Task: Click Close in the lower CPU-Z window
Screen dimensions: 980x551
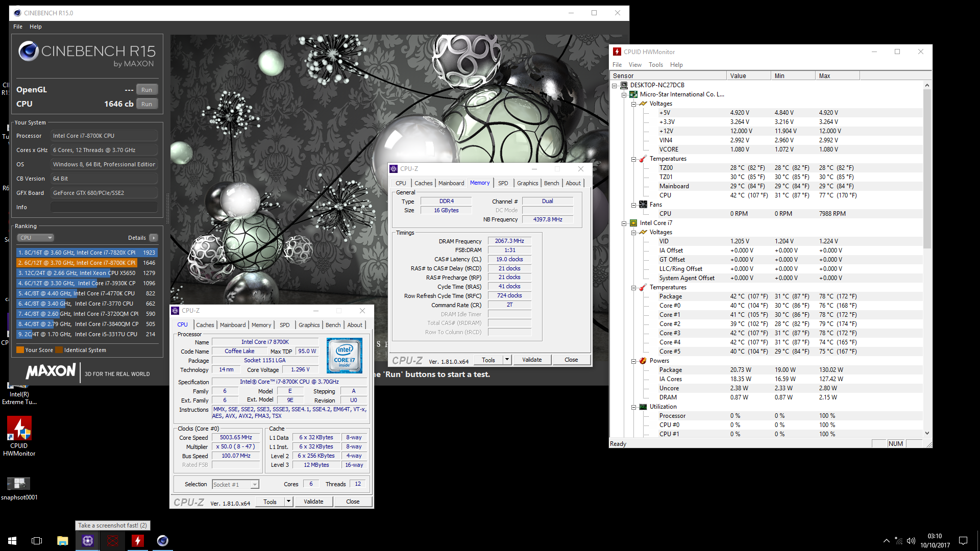Action: coord(353,502)
